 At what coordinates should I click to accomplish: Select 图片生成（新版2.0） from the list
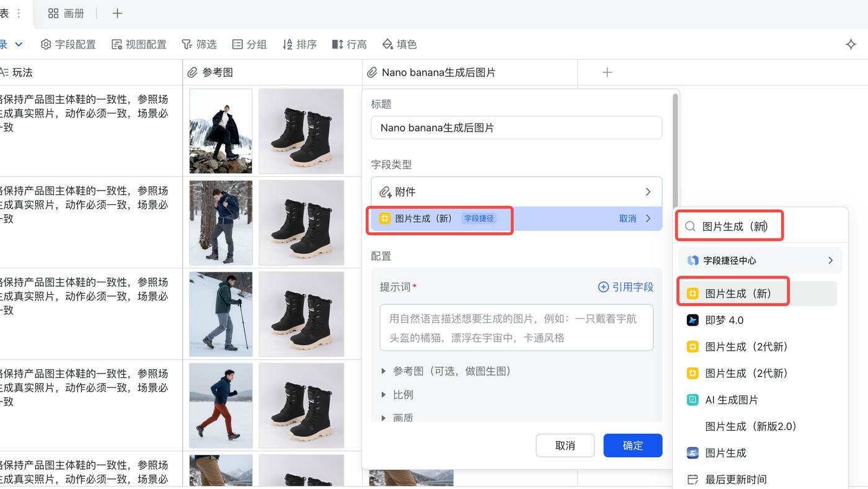pos(758,427)
